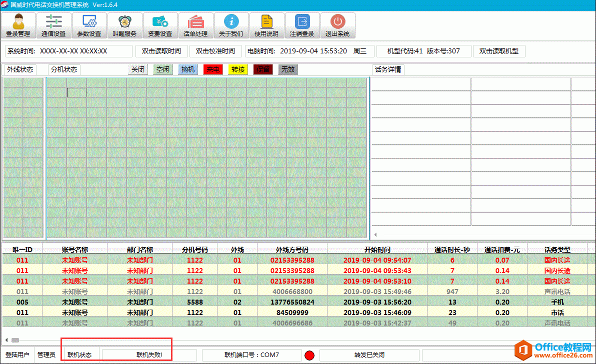Click 联机状态 status bar label

(x=79, y=355)
